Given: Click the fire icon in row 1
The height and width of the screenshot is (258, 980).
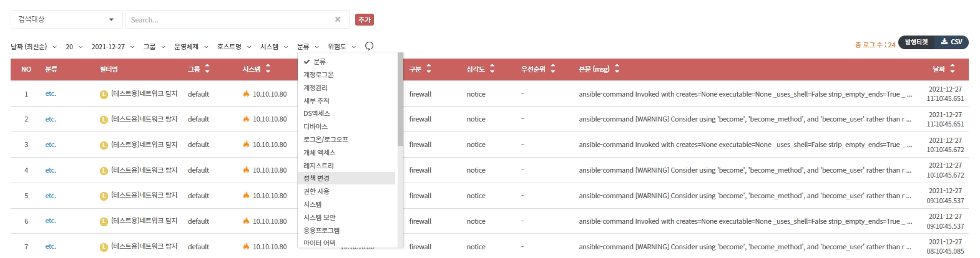Looking at the screenshot, I should tap(247, 94).
